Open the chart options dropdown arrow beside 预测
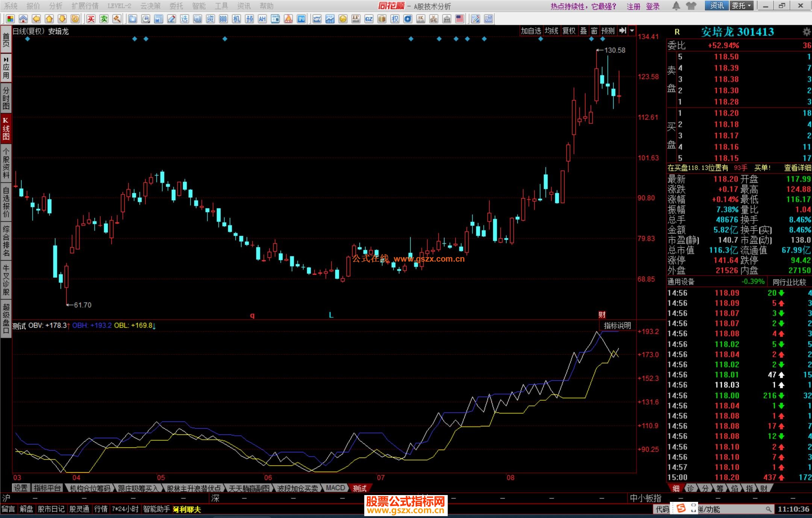This screenshot has height=518, width=812. (632, 31)
